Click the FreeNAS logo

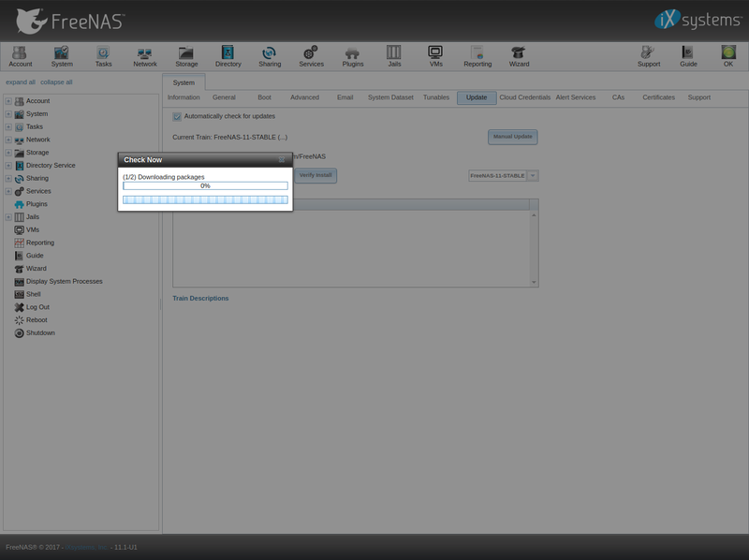click(x=70, y=21)
